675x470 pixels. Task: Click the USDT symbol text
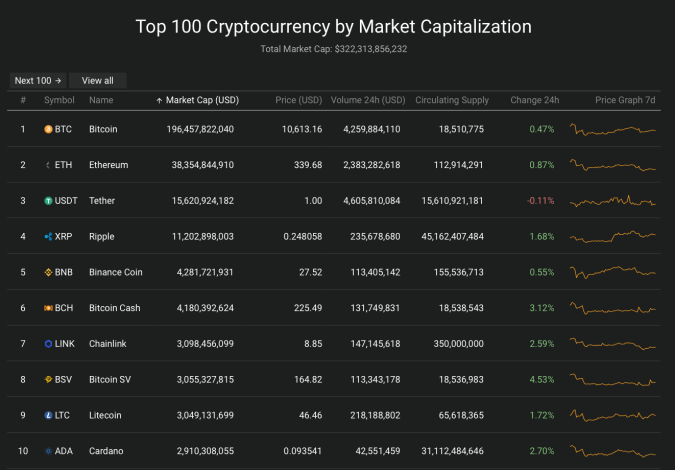click(x=66, y=201)
